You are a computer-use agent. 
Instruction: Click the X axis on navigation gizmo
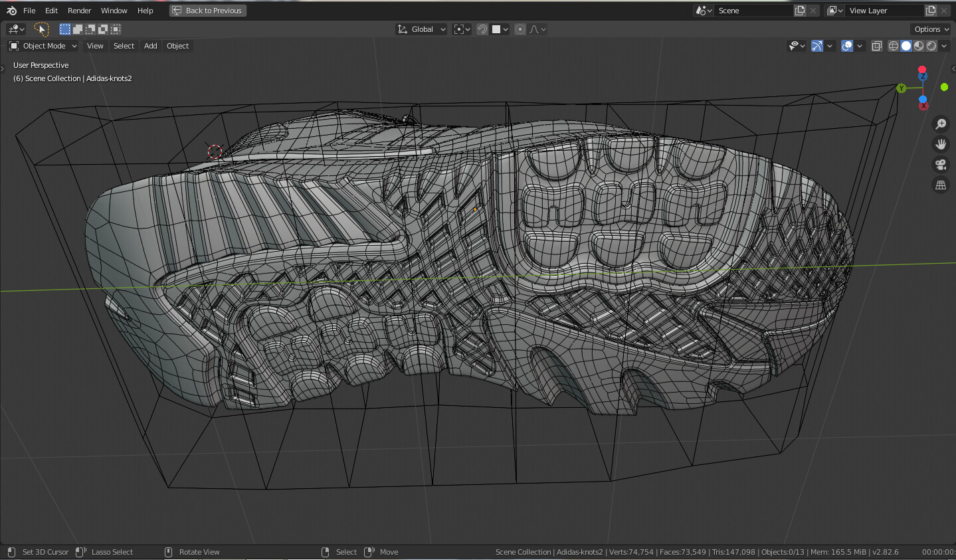click(x=923, y=106)
